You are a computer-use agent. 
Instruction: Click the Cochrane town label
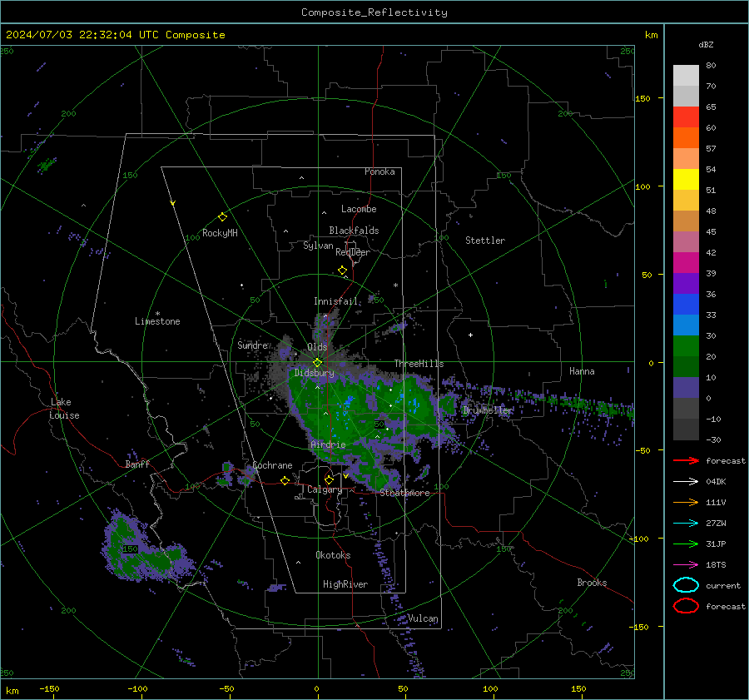(272, 465)
